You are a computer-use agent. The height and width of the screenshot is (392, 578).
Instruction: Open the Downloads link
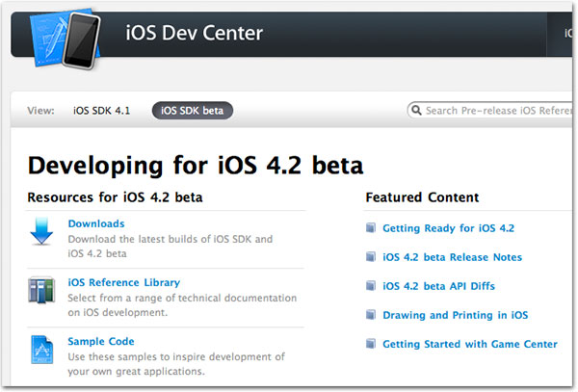tap(96, 223)
